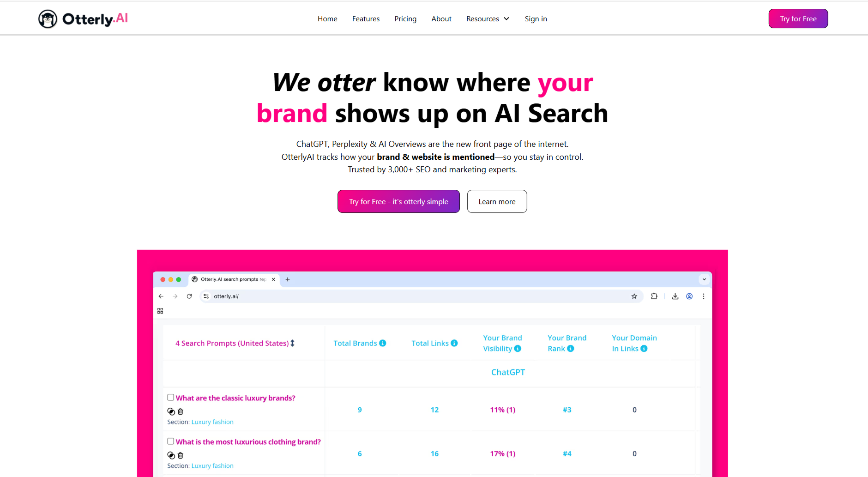
Task: Click total links value 16
Action: point(434,454)
